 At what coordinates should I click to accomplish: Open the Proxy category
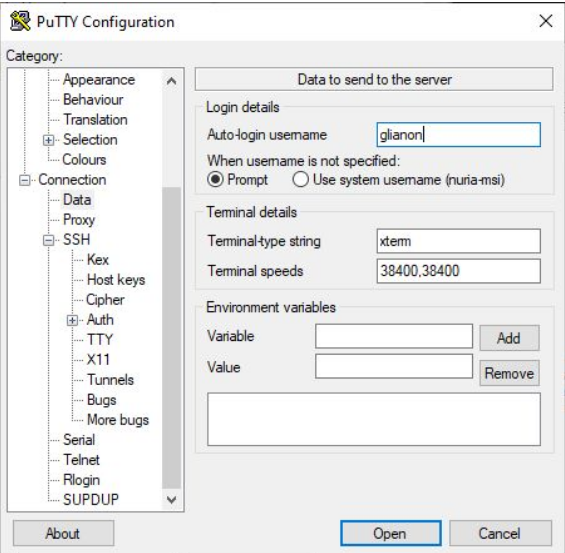click(x=79, y=220)
